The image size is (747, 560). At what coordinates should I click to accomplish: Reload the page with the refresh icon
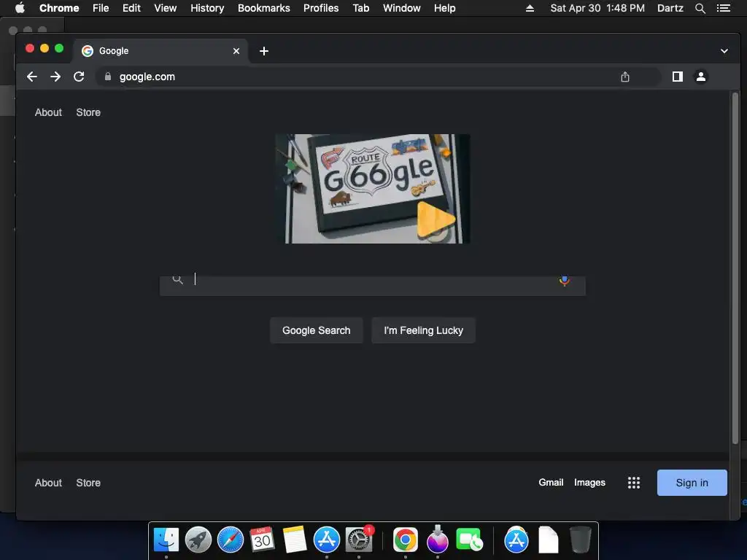click(x=79, y=77)
